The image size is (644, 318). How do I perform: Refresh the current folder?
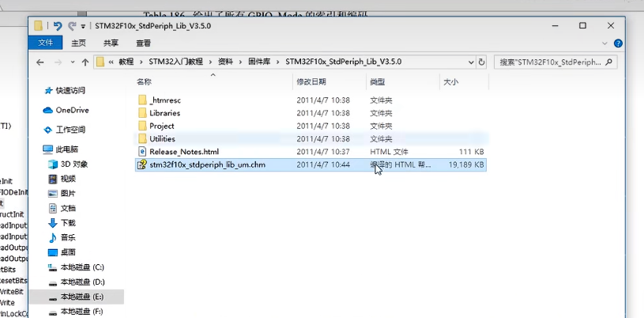click(x=482, y=62)
